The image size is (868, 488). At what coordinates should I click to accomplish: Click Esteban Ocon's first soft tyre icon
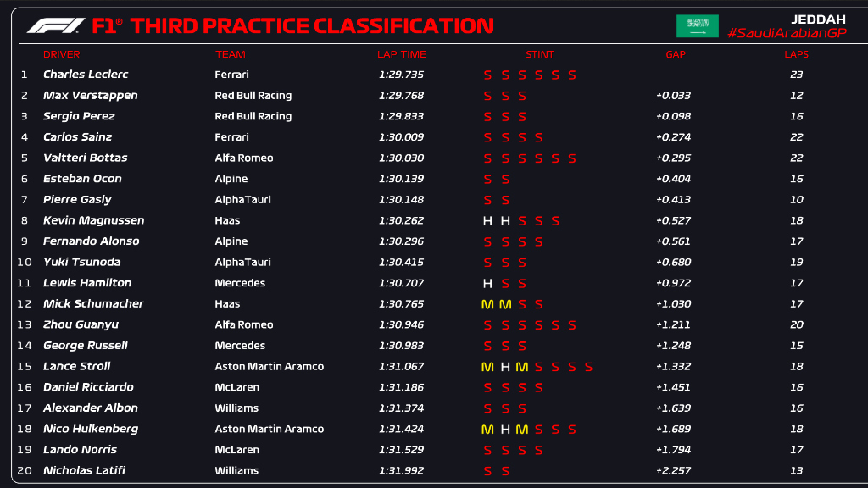pyautogui.click(x=487, y=180)
